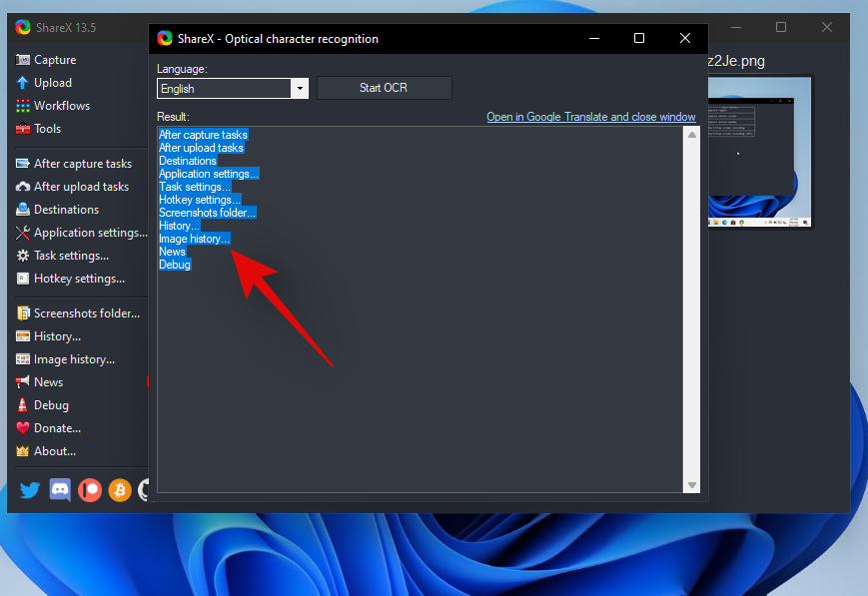The image size is (868, 596).
Task: Click the English language combo box field
Action: coord(224,89)
